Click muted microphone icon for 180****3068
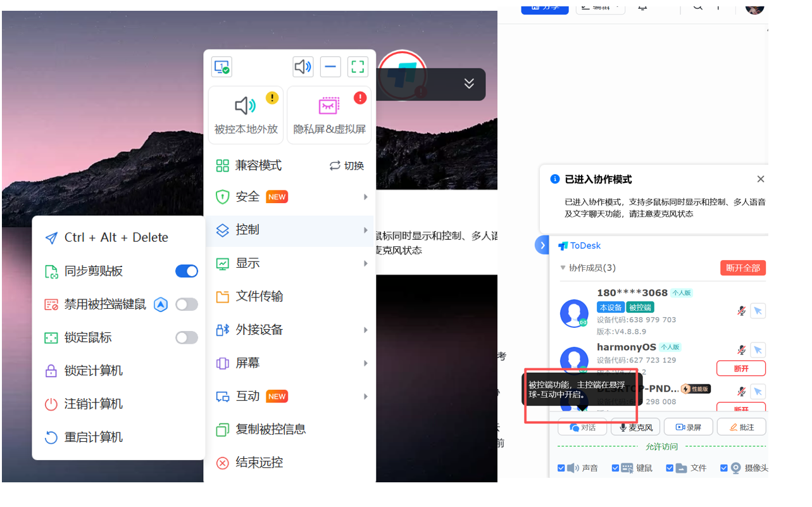Screen dimensions: 812x507 (x=741, y=311)
